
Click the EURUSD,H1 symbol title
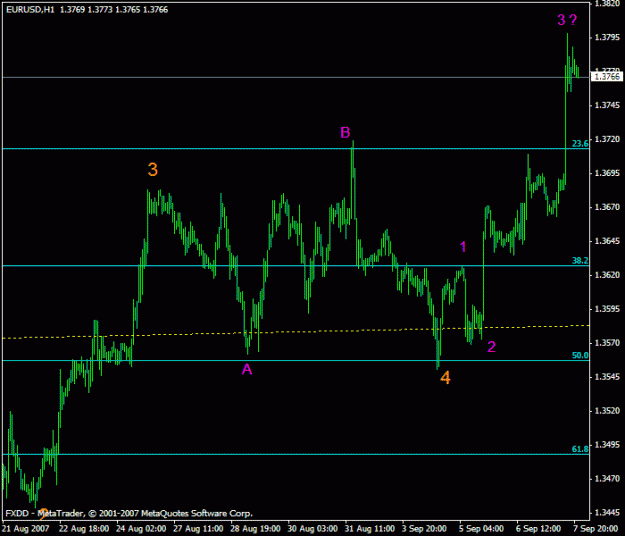click(x=30, y=10)
